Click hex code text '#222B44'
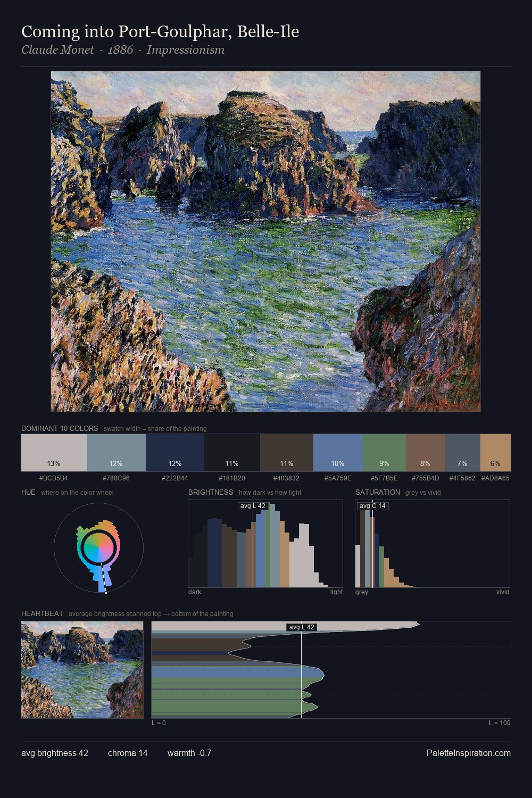 [x=175, y=478]
